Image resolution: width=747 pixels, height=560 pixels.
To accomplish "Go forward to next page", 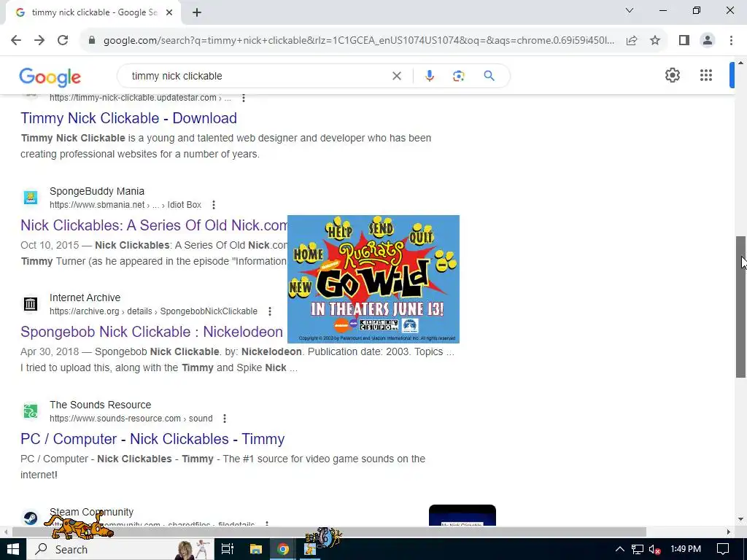I will pyautogui.click(x=39, y=41).
